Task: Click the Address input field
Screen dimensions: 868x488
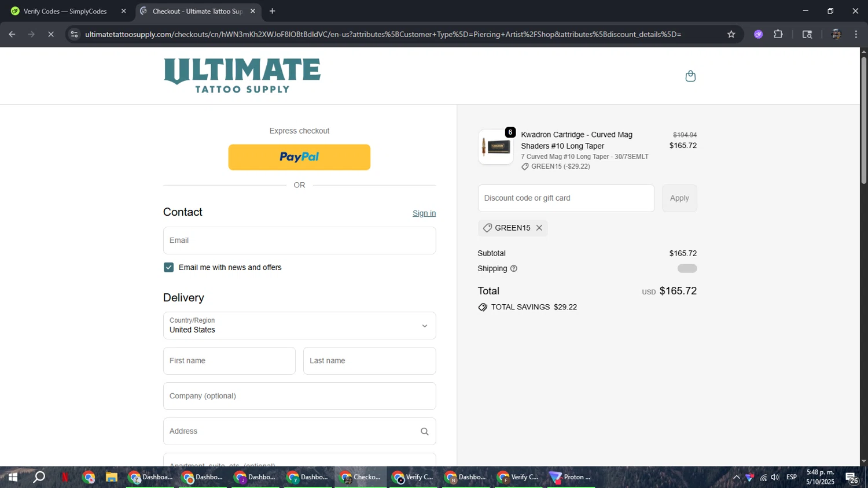Action: [299, 431]
